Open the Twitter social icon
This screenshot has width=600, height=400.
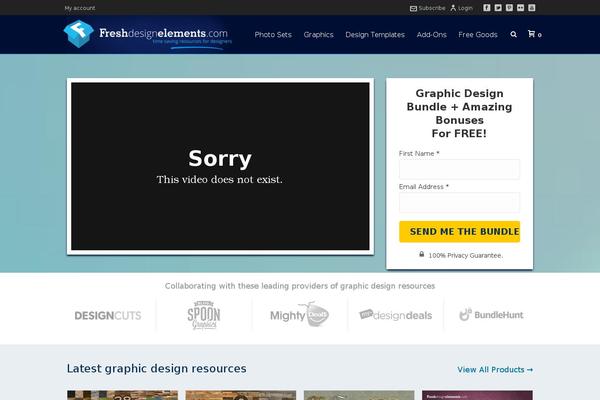pos(498,8)
